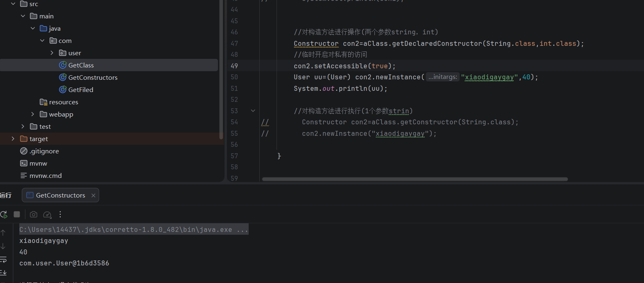This screenshot has height=283, width=644.
Task: Click the target folder icon
Action: click(24, 139)
